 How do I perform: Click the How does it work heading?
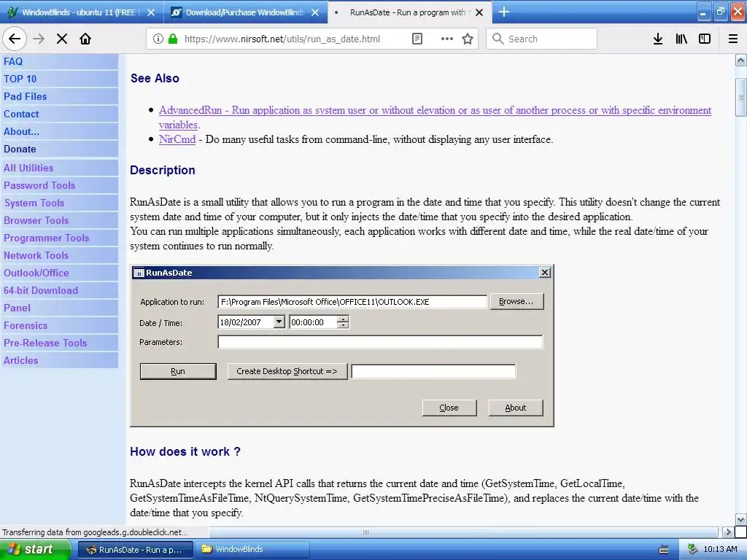[185, 451]
